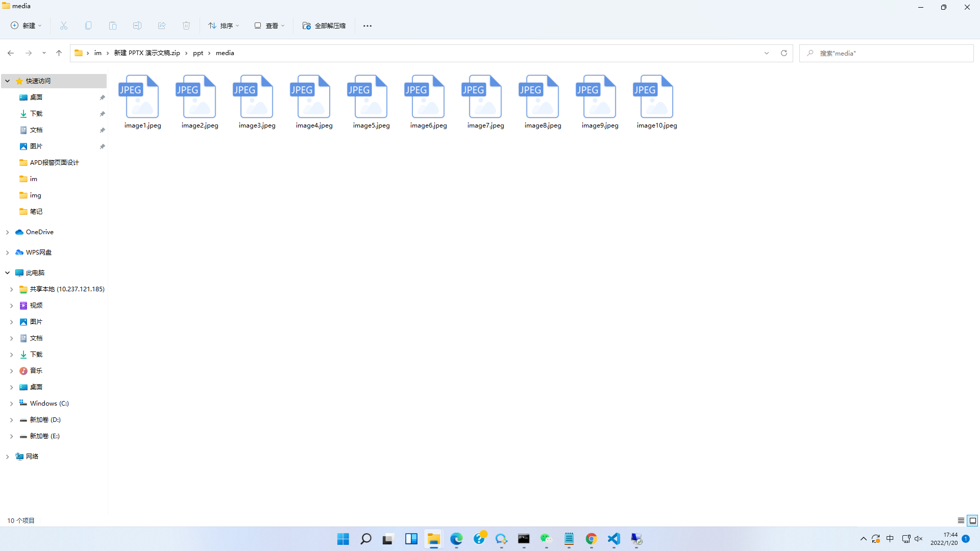This screenshot has width=980, height=551.
Task: Open 排序 sort dropdown
Action: pyautogui.click(x=224, y=26)
